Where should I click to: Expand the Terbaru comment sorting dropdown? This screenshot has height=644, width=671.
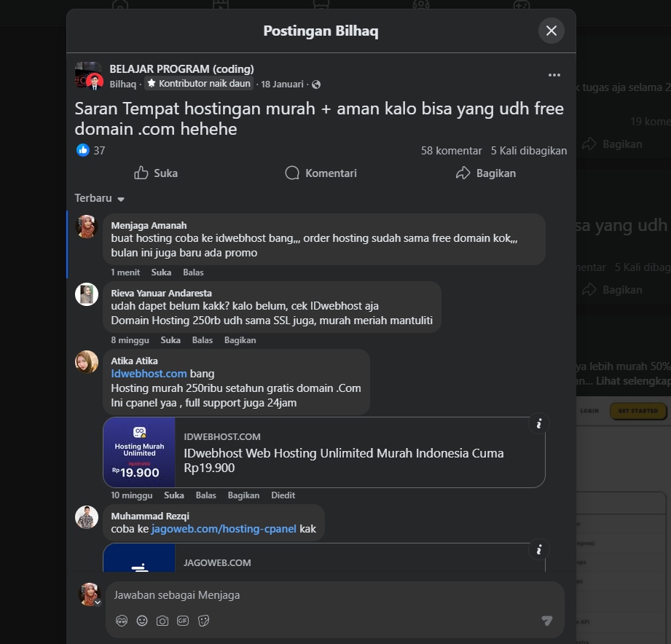pyautogui.click(x=100, y=198)
